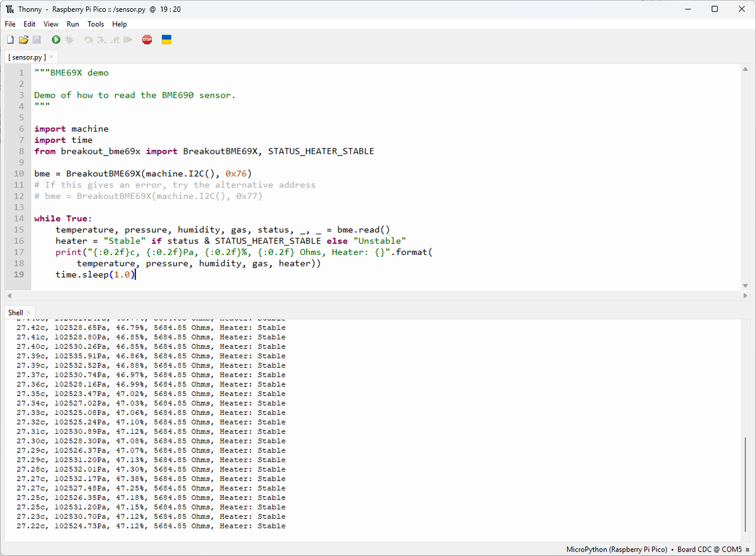Screen dimensions: 756x556
Task: Open the File menu
Action: click(x=10, y=24)
